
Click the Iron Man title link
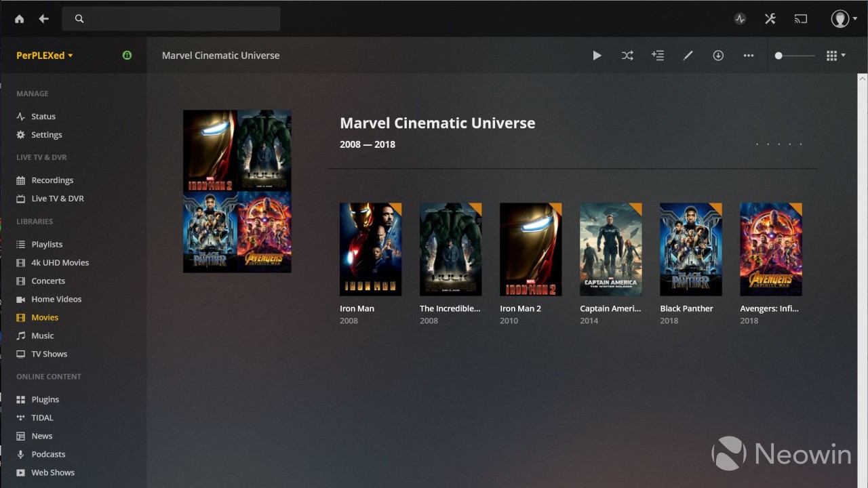pos(357,308)
